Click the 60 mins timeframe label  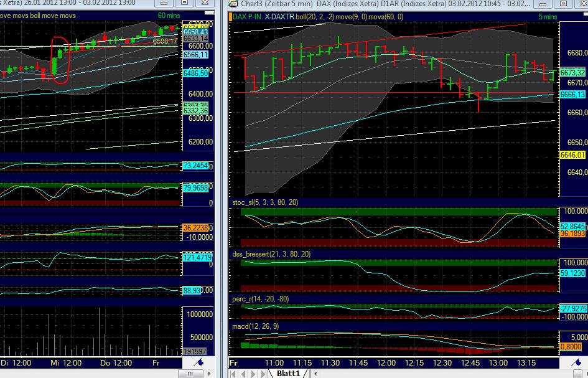tap(169, 16)
